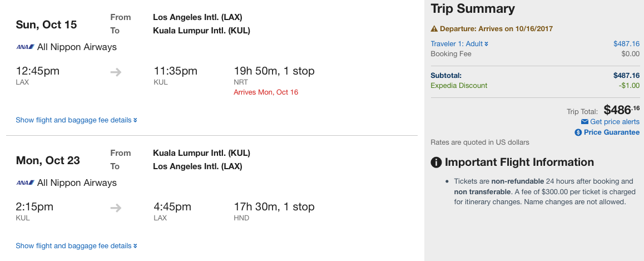Click the red Arrives Mon, Oct 16 notice
This screenshot has width=644, height=261.
266,92
